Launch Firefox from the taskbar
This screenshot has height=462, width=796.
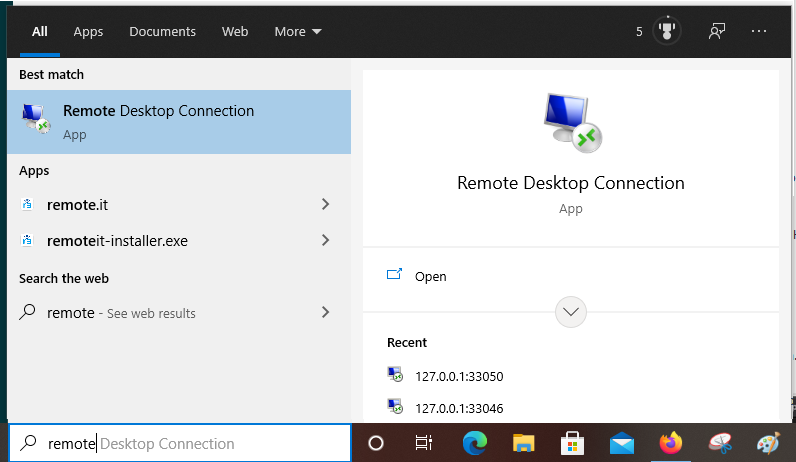[671, 443]
